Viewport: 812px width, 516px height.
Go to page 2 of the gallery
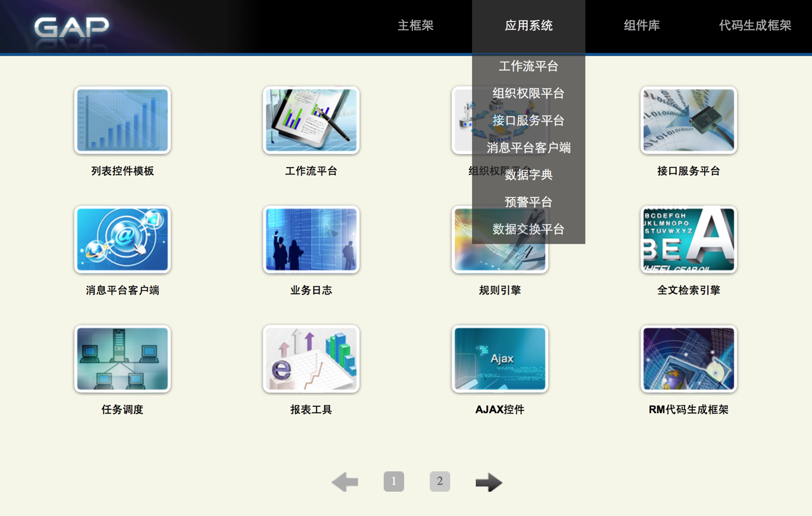tap(440, 482)
